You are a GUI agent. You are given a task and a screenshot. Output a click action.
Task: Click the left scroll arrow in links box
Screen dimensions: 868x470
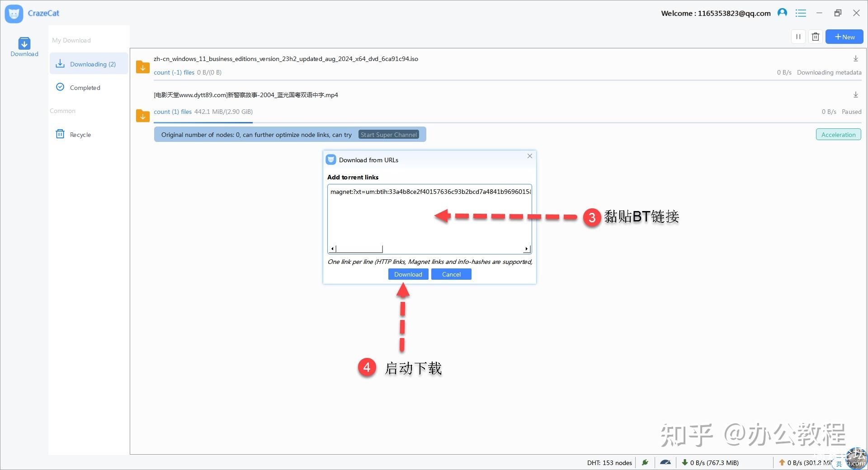(332, 249)
